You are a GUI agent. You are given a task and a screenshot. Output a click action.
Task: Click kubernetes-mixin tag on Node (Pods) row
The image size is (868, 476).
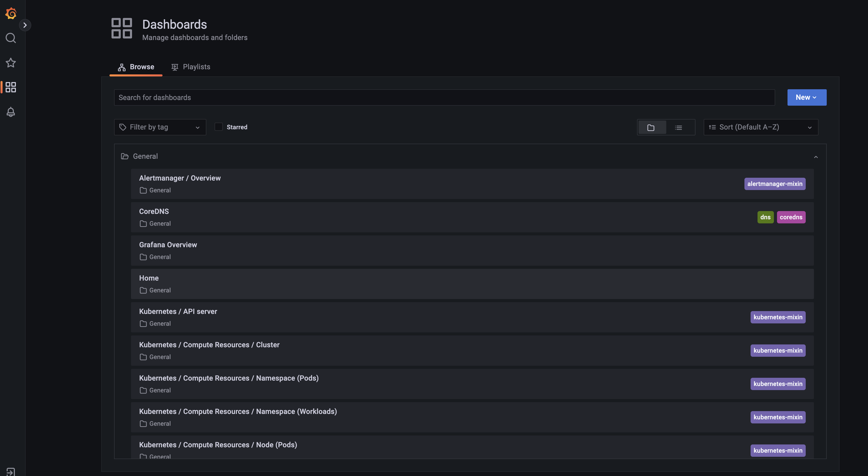pos(778,451)
